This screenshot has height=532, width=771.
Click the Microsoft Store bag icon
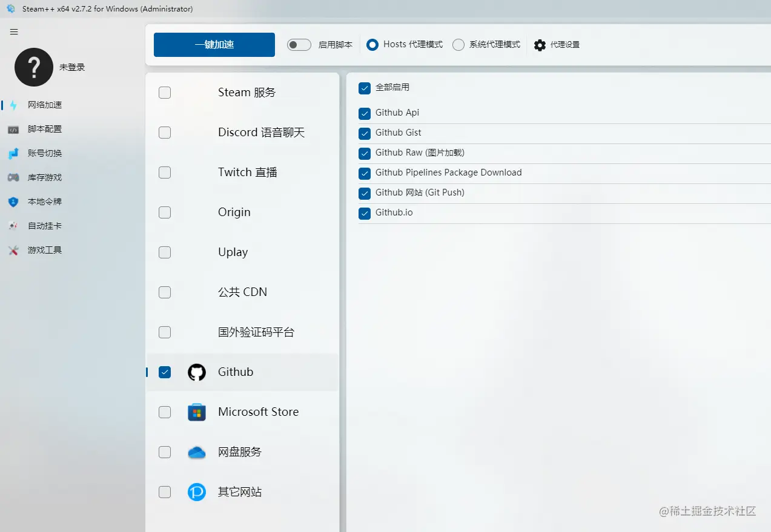click(x=197, y=412)
